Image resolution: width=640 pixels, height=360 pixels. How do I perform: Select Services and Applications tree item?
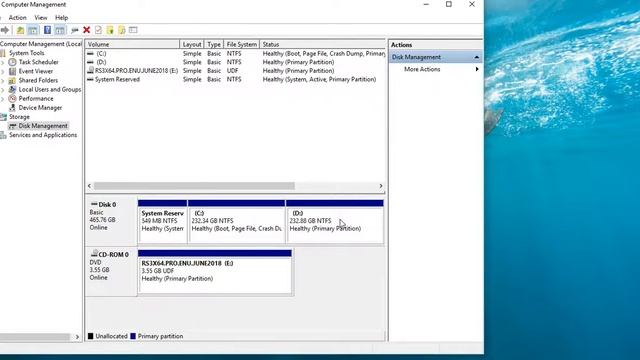pos(43,135)
